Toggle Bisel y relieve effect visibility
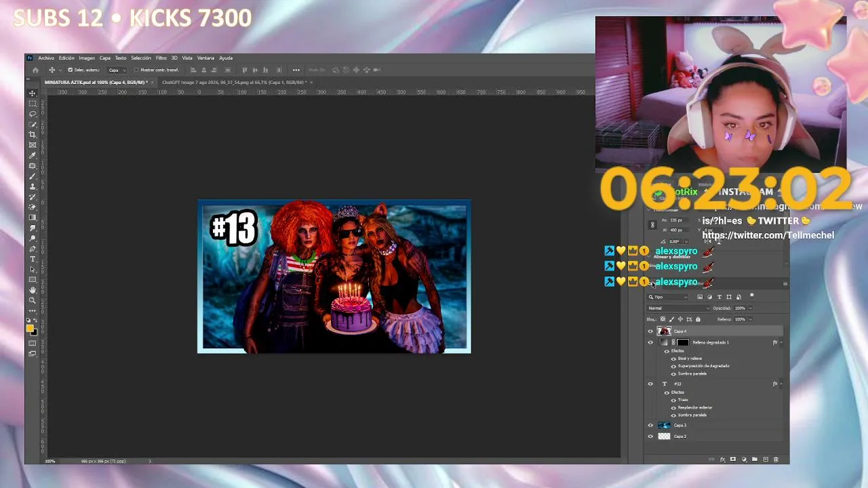This screenshot has width=868, height=488. (673, 359)
